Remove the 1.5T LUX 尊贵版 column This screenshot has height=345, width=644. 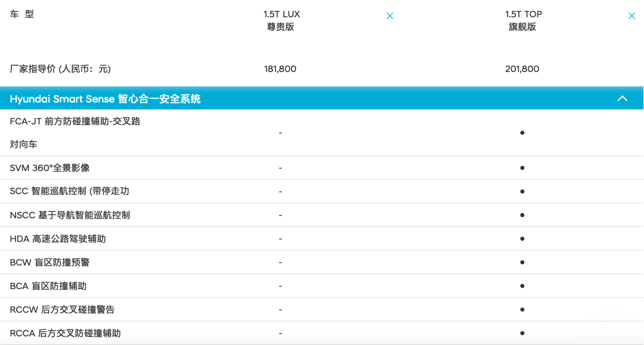coord(390,16)
